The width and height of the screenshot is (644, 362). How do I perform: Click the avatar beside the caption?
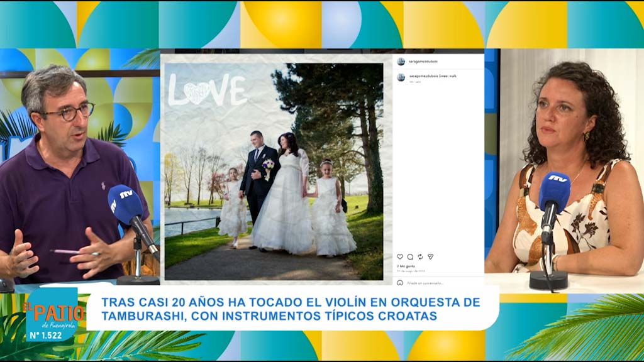tap(401, 77)
